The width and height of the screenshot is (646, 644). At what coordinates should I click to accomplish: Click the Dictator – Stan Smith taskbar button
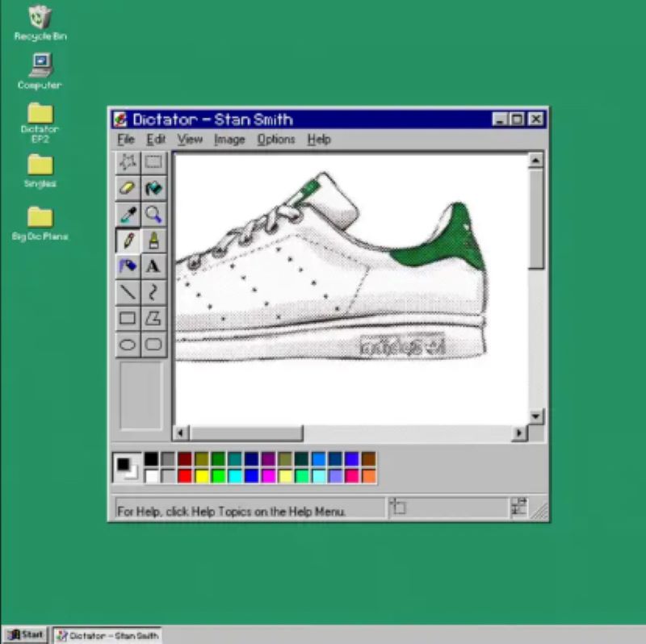pos(105,635)
